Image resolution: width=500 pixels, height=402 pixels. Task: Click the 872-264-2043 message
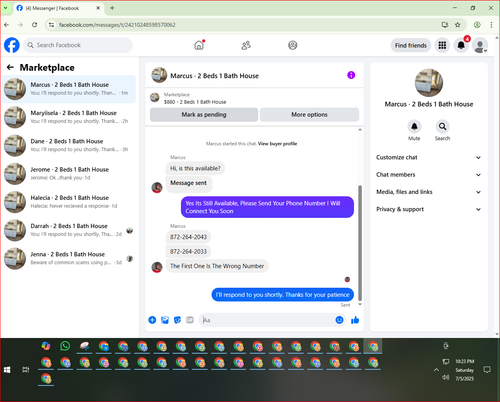[188, 237]
